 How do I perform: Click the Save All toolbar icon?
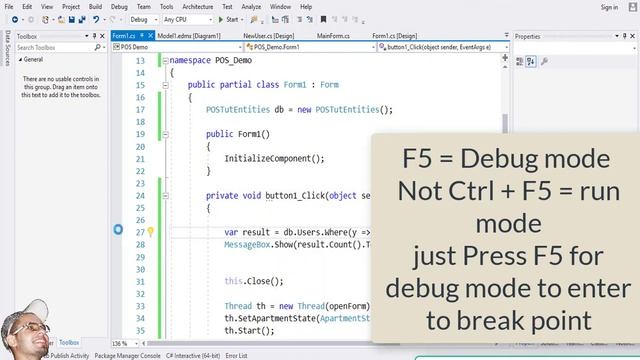coord(82,19)
